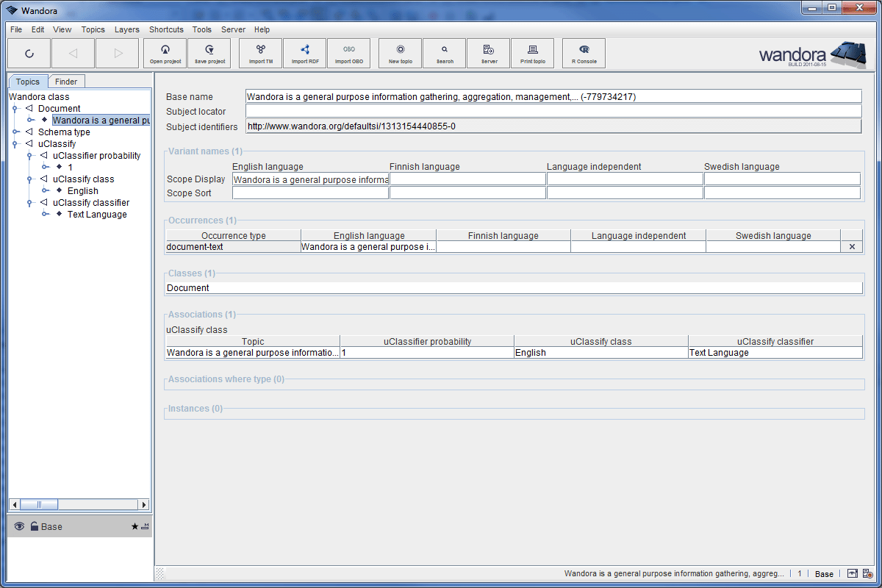Viewport: 882px width, 588px height.
Task: Toggle the star icon on Base layer
Action: (x=135, y=526)
